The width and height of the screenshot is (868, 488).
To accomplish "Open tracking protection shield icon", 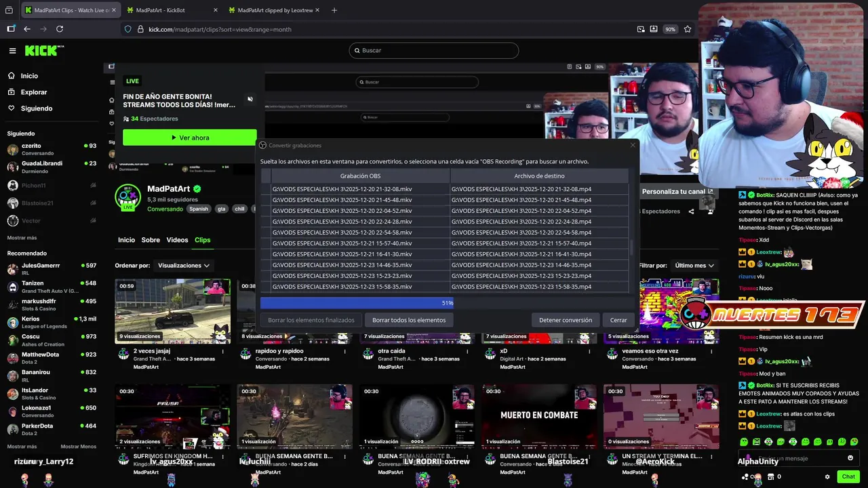I will (x=127, y=29).
